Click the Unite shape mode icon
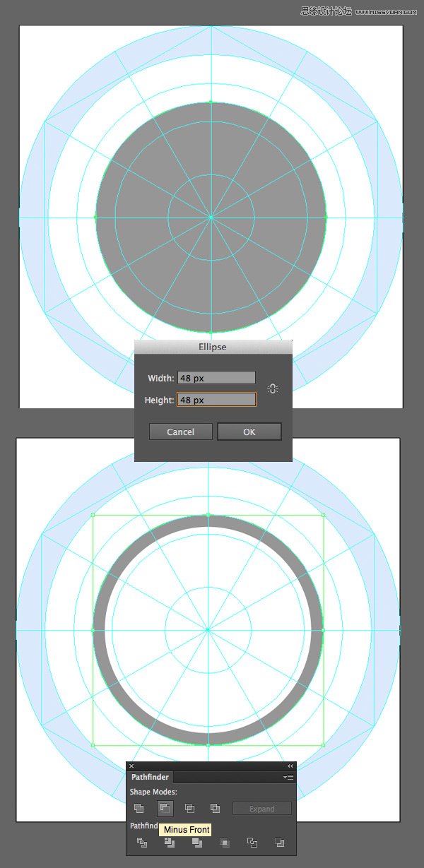The image size is (424, 868). pyautogui.click(x=140, y=808)
